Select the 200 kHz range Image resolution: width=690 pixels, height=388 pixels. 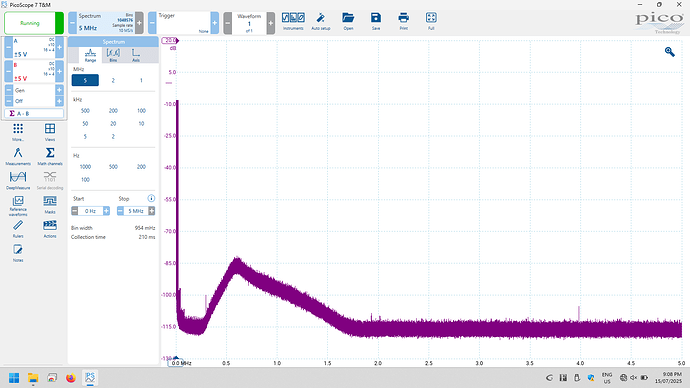click(x=113, y=111)
